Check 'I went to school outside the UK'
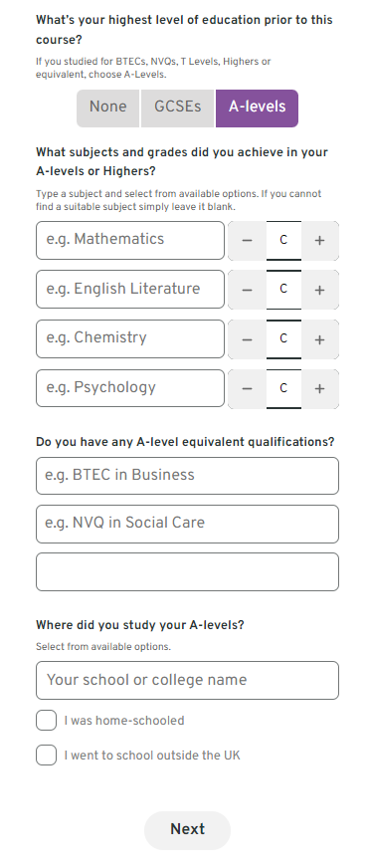Screen dimensions: 368x868 pyautogui.click(x=47, y=756)
